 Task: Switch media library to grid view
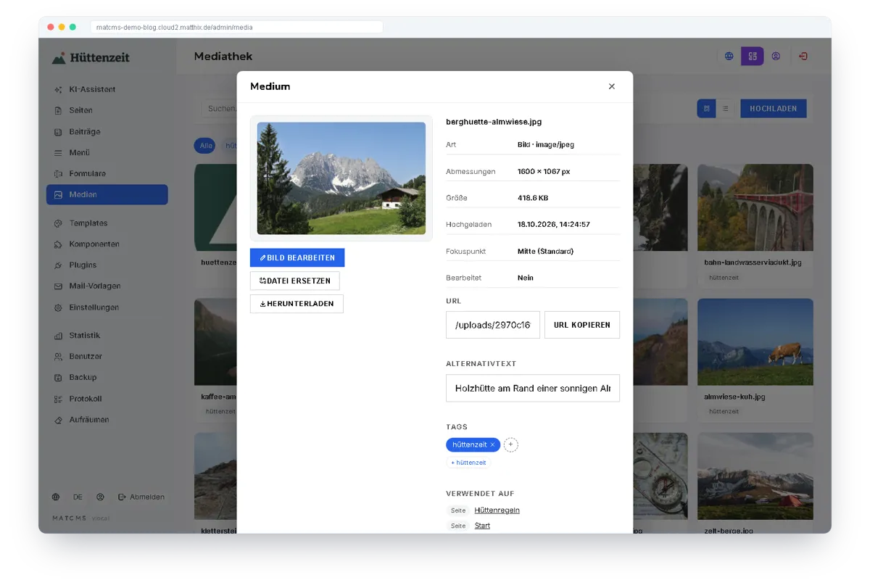click(x=706, y=109)
